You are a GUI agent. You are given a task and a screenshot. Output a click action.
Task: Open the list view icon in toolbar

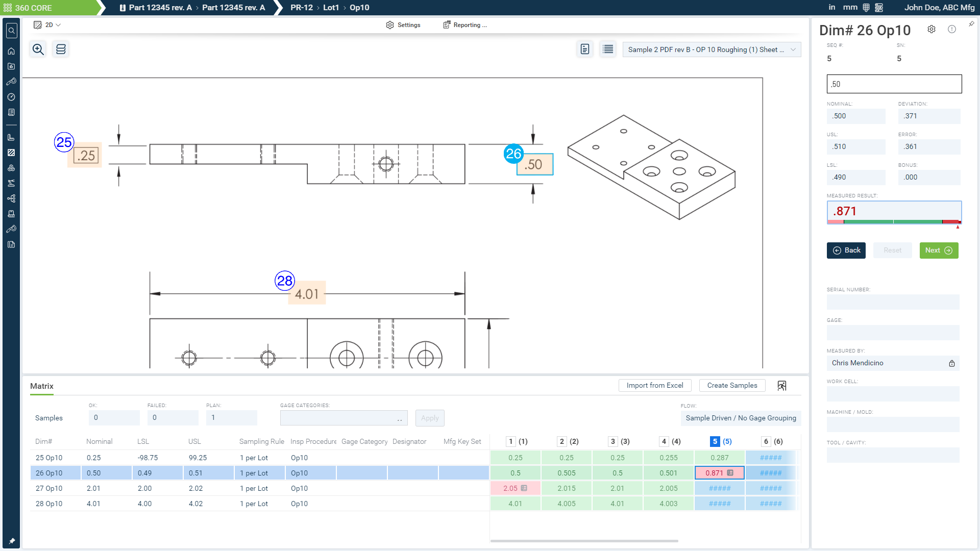tap(608, 49)
